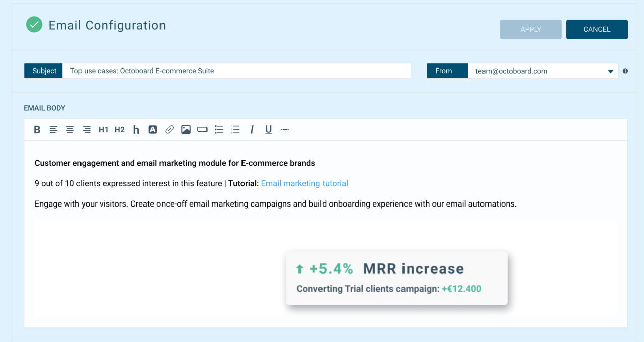The height and width of the screenshot is (342, 644).
Task: Create a bulleted list
Action: coord(219,130)
